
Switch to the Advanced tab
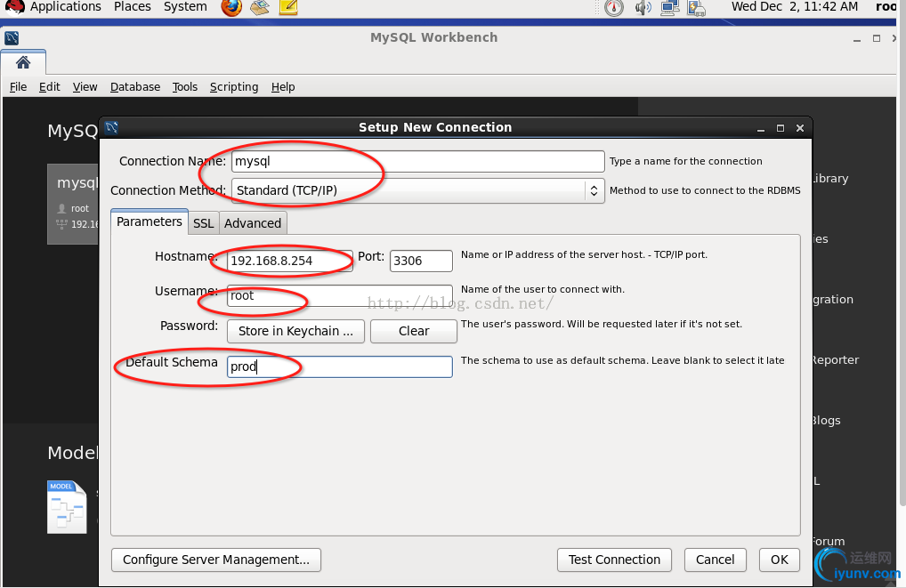coord(253,223)
